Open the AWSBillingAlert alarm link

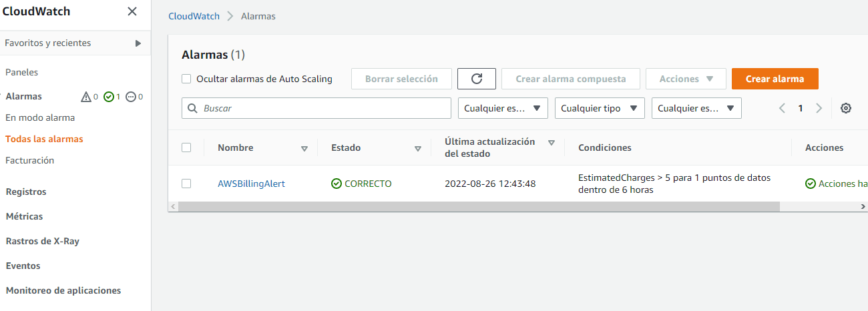pos(251,184)
